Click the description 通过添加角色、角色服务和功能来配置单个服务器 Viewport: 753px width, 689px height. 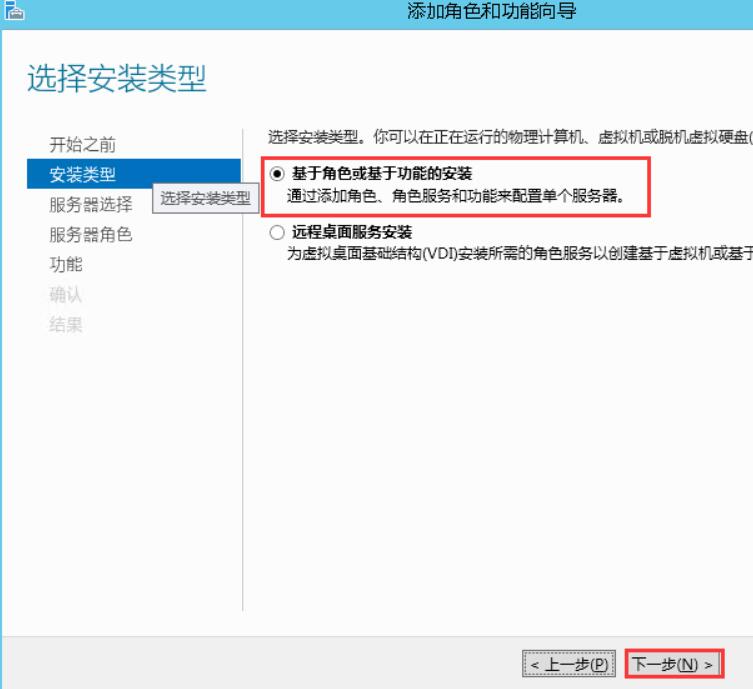[x=455, y=196]
